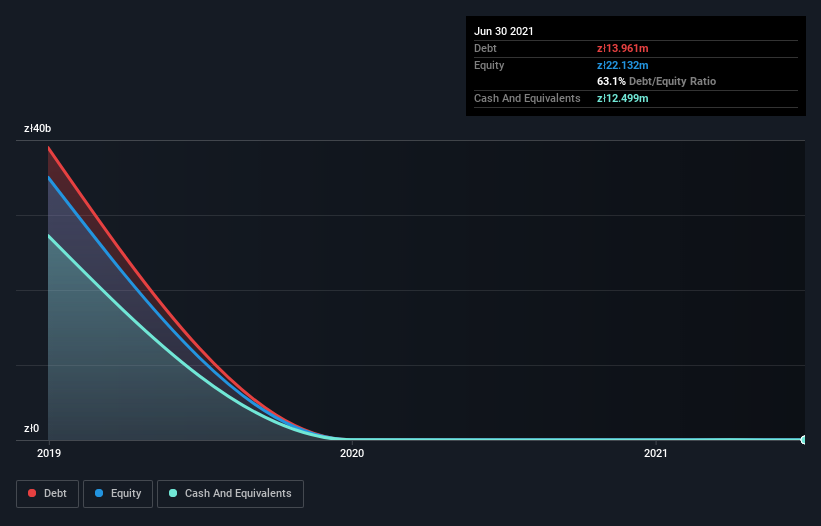Select the 2019 x-axis label
This screenshot has width=821, height=526.
(49, 453)
